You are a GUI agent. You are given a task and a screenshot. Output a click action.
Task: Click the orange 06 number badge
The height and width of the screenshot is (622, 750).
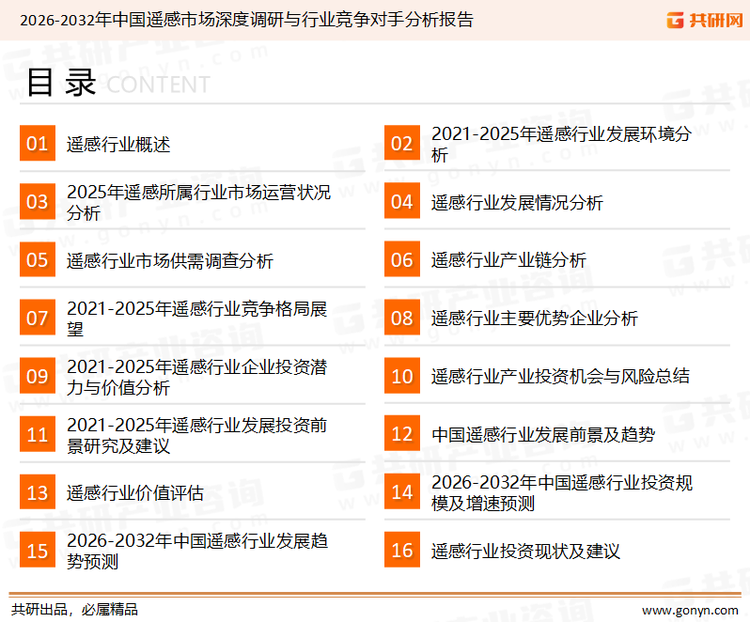pyautogui.click(x=402, y=259)
